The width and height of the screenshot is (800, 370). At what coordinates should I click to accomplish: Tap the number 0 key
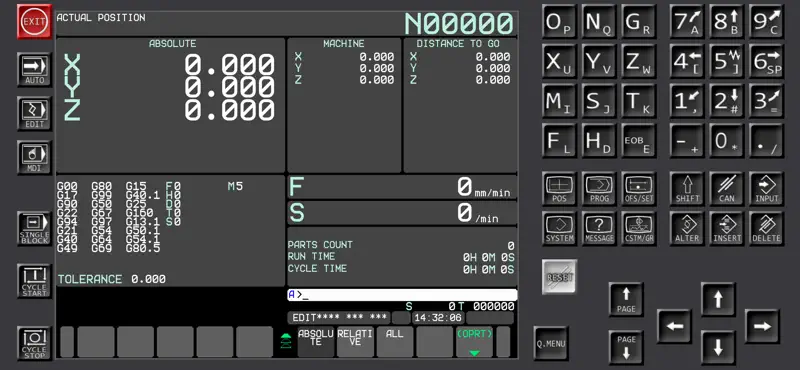(727, 141)
